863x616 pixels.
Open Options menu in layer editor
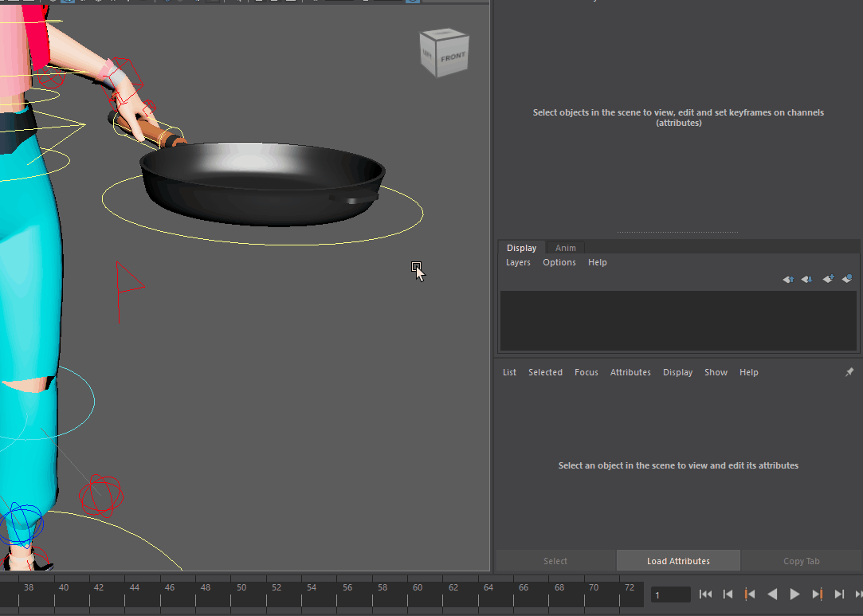coord(559,262)
